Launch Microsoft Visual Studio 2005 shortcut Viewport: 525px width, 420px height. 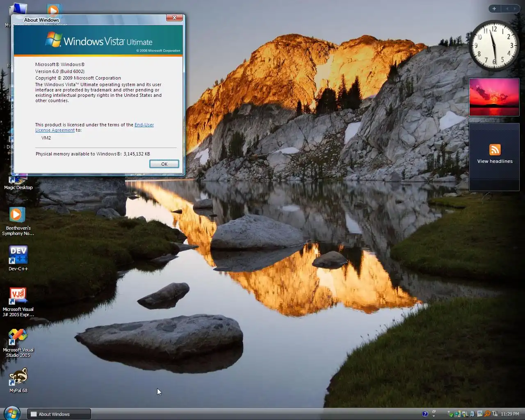(18, 343)
